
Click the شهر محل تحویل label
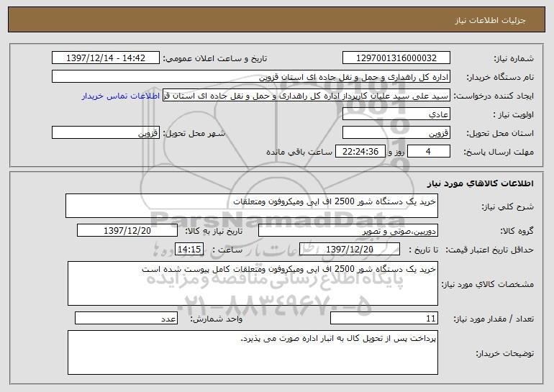[194, 134]
